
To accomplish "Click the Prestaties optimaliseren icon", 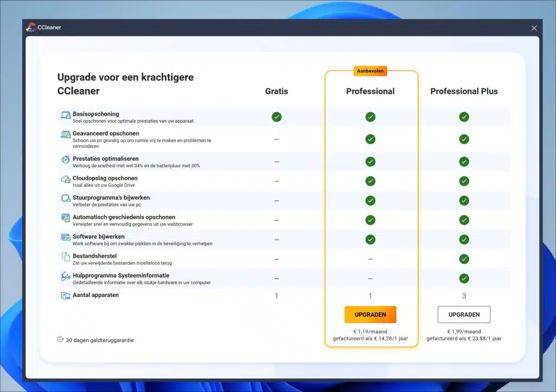I will [66, 160].
